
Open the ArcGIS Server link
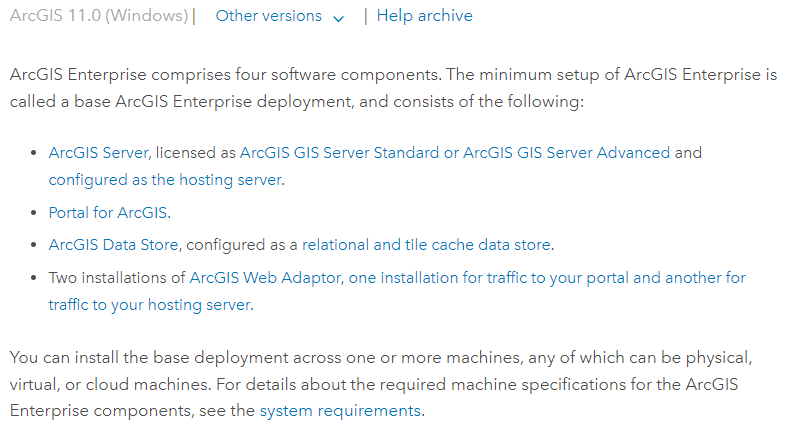pyautogui.click(x=99, y=153)
